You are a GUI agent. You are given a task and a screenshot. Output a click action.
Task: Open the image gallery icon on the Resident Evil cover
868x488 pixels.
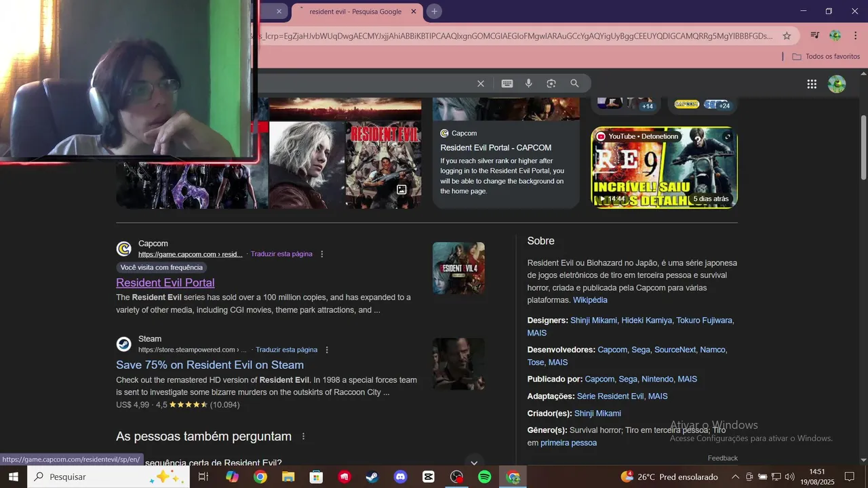(401, 190)
